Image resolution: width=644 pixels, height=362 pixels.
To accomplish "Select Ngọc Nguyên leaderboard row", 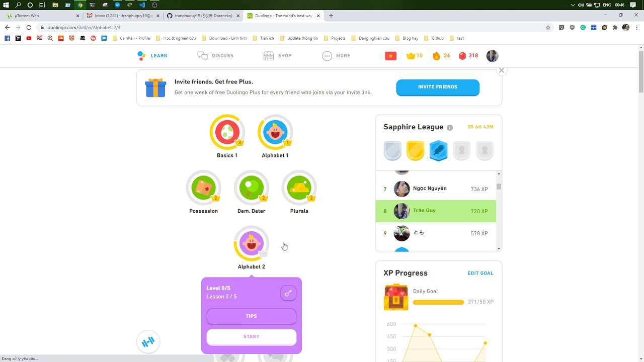I will [436, 189].
